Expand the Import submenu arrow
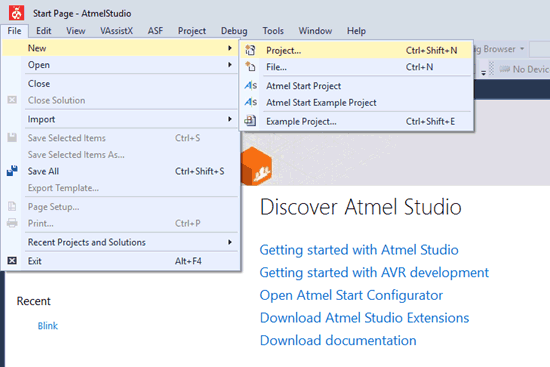 coord(230,119)
